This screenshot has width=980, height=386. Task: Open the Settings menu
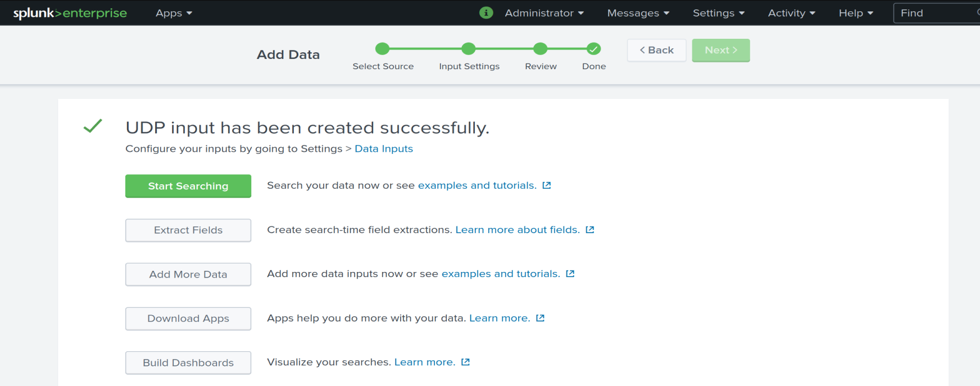click(x=719, y=13)
